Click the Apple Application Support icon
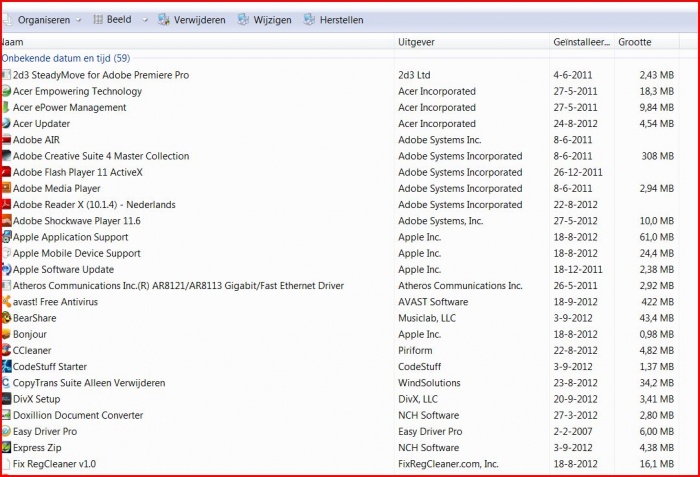 pyautogui.click(x=6, y=237)
